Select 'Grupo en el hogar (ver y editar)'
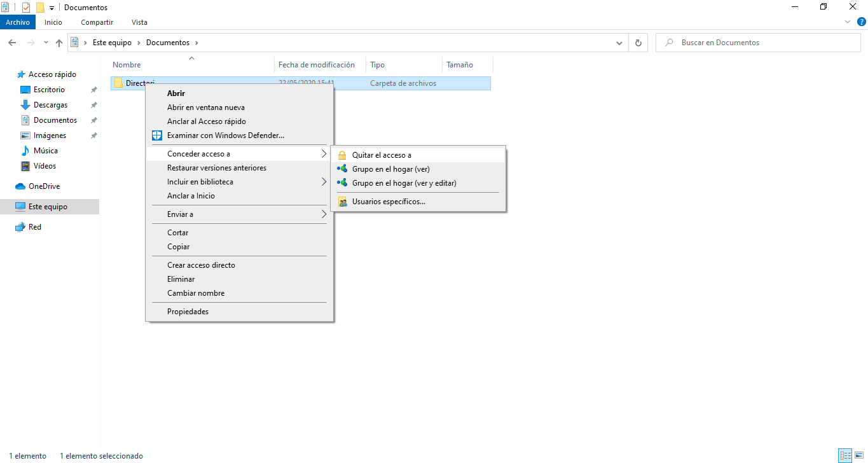868x463 pixels. 404,183
